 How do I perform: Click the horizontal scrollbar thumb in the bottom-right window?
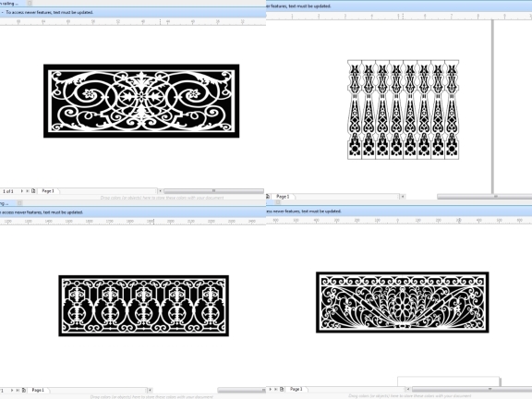472,389
